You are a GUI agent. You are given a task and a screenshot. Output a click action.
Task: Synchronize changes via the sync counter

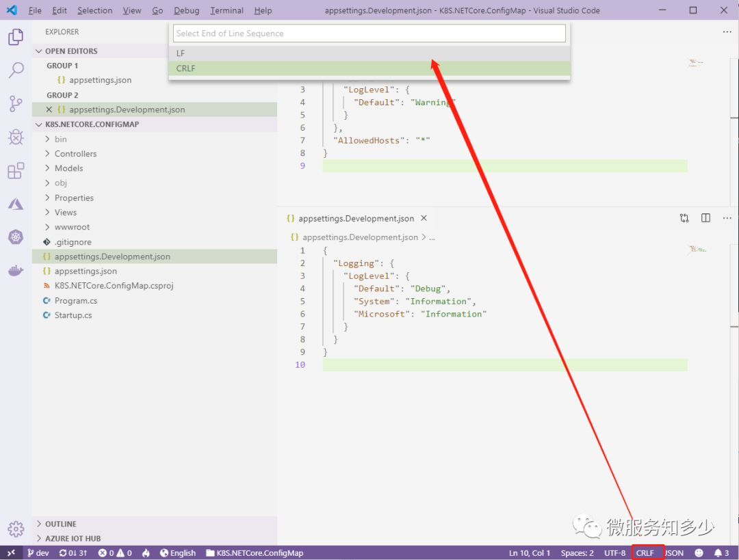[73, 553]
